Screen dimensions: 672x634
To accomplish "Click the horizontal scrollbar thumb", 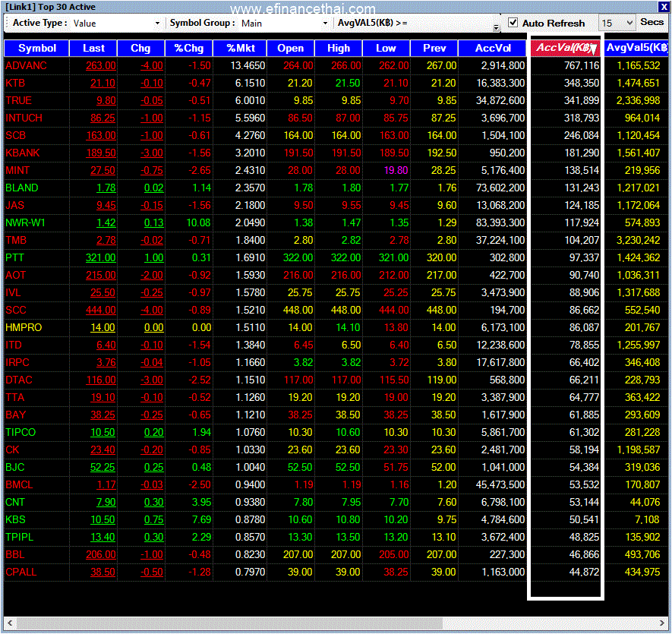I will [229, 623].
